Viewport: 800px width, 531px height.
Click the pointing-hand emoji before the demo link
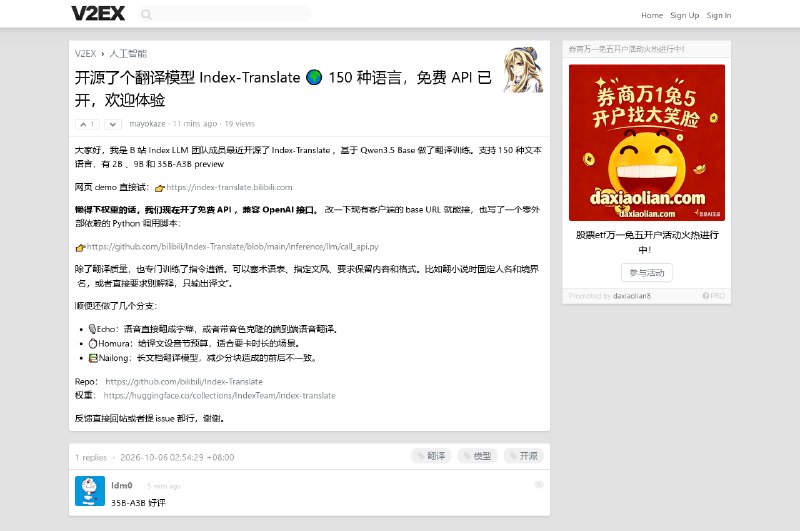coord(160,188)
